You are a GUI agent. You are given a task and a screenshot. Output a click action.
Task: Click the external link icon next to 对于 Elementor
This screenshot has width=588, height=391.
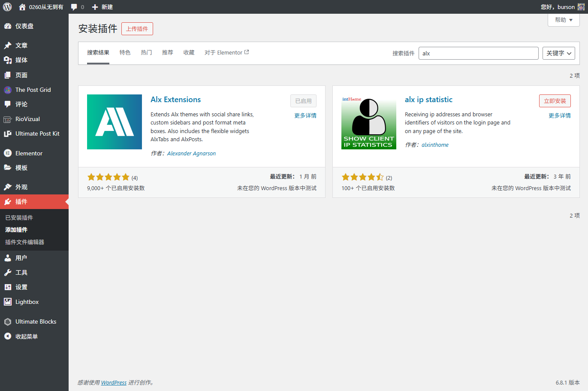point(247,52)
